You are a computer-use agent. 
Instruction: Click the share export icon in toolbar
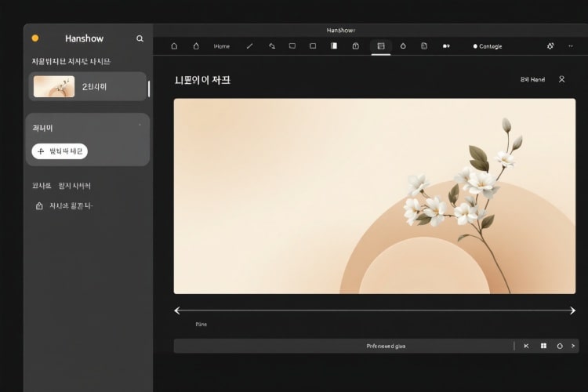tap(355, 46)
